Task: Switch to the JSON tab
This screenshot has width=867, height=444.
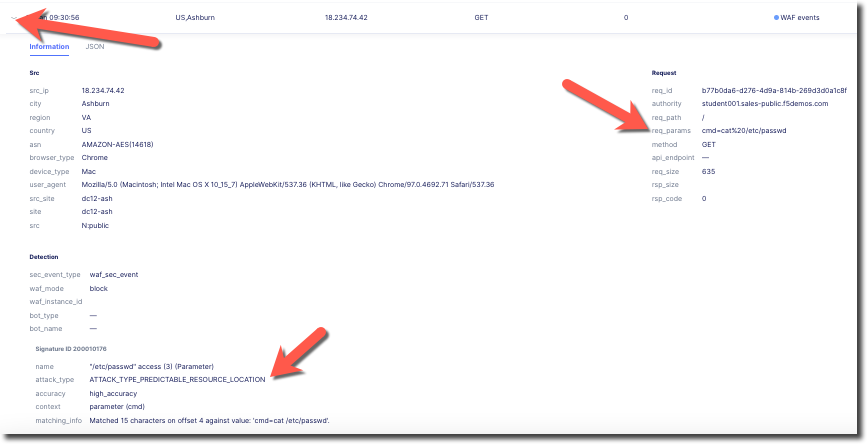Action: click(95, 47)
